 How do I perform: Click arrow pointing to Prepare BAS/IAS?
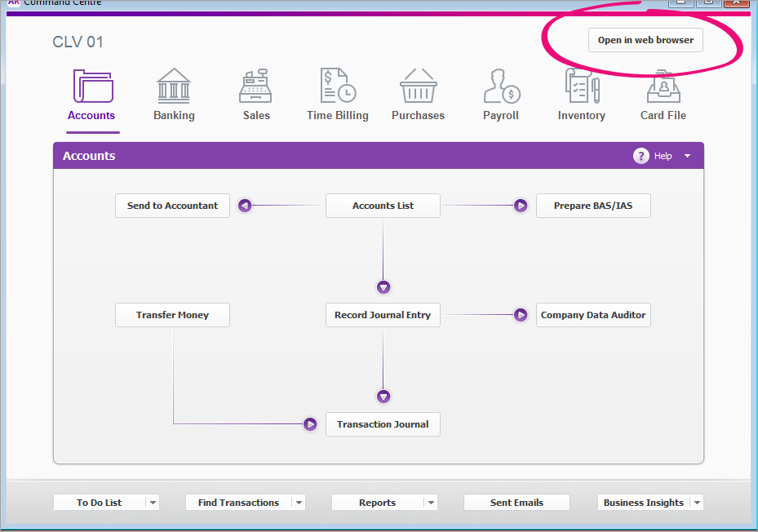coord(521,206)
